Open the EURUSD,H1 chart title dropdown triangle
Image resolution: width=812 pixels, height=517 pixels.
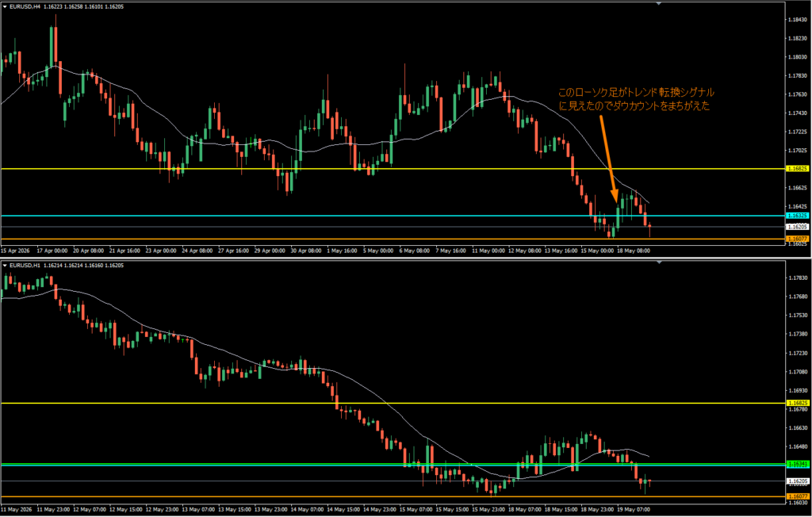6,265
